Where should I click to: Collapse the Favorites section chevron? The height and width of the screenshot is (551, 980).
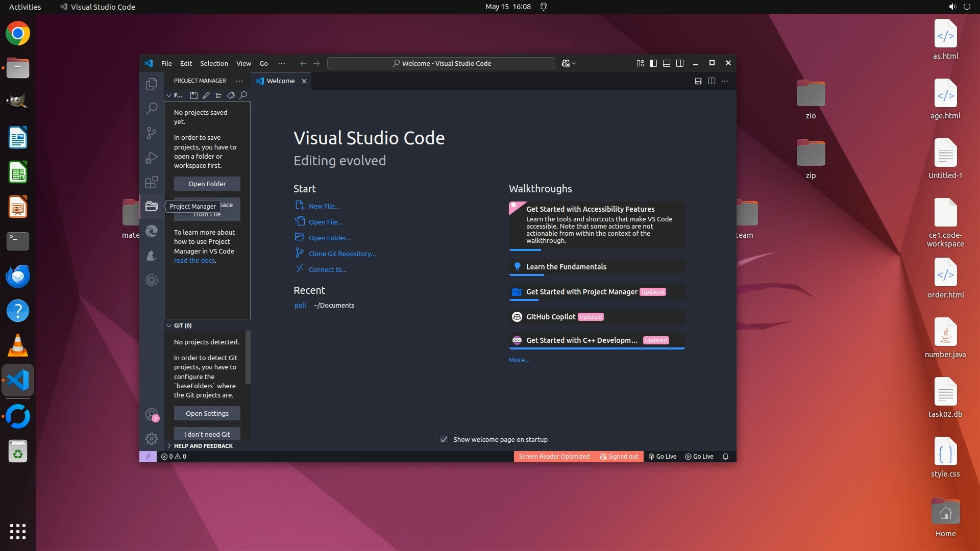[x=169, y=95]
